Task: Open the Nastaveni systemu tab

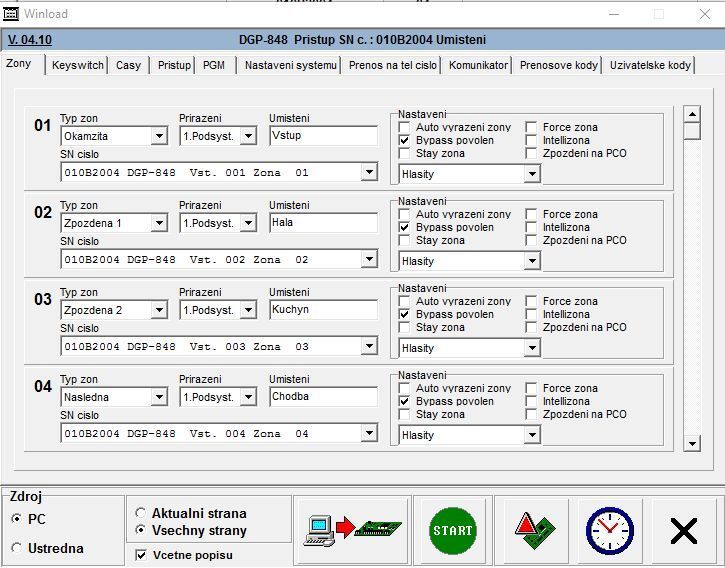Action: (290, 65)
